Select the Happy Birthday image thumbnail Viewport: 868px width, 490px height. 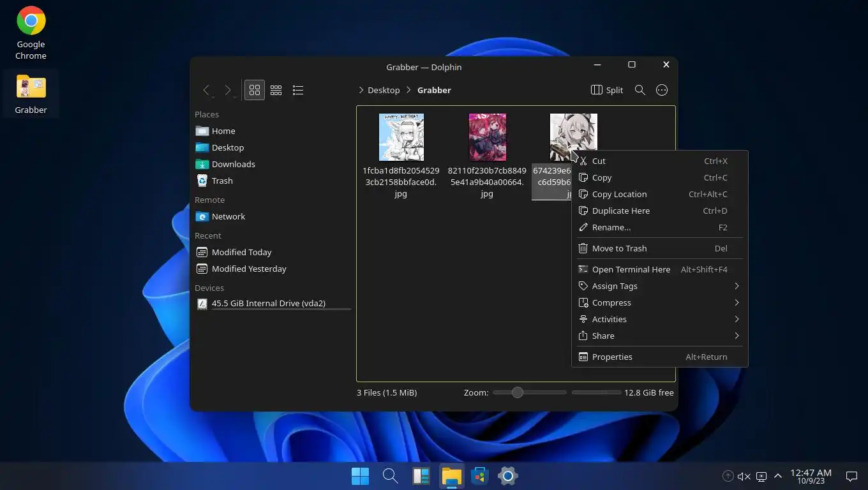(x=401, y=137)
